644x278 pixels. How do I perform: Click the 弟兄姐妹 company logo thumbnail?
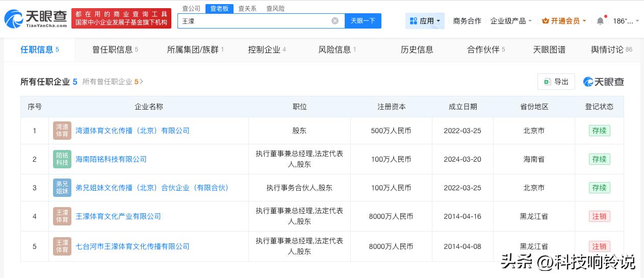point(62,188)
